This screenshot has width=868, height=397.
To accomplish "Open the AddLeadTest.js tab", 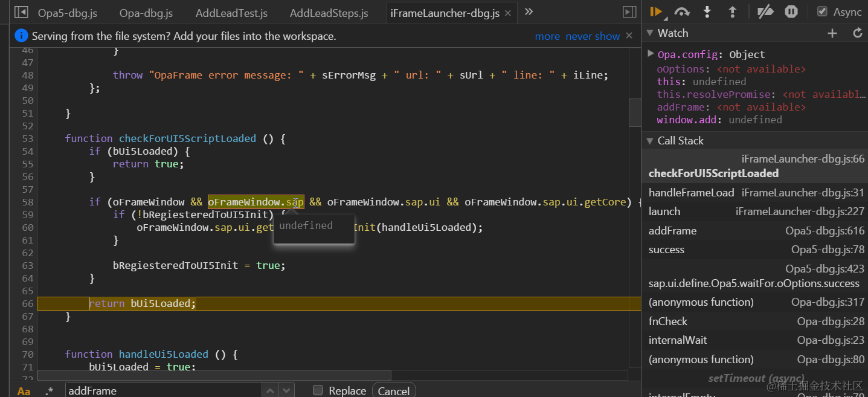I will click(x=231, y=13).
